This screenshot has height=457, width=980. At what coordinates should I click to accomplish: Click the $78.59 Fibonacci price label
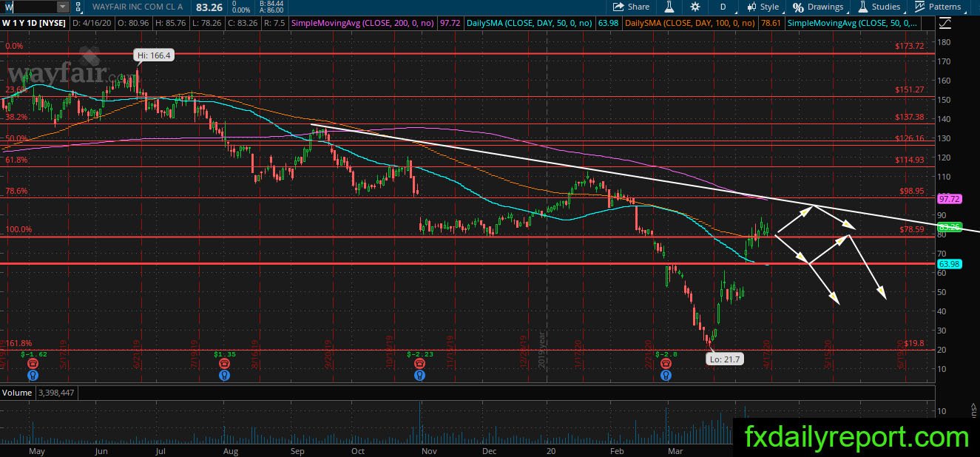pyautogui.click(x=912, y=229)
